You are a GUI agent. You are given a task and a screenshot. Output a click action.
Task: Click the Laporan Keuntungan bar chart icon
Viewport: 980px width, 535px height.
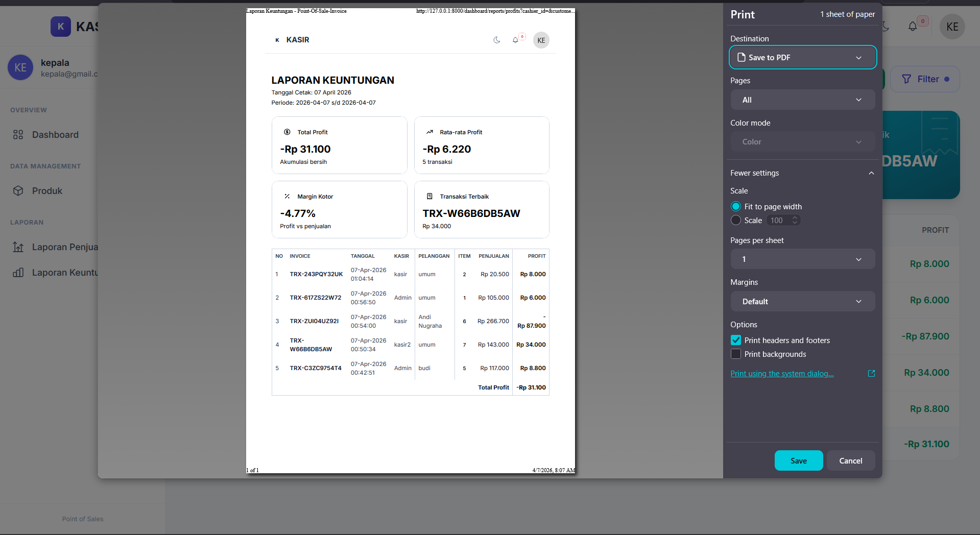coord(18,273)
